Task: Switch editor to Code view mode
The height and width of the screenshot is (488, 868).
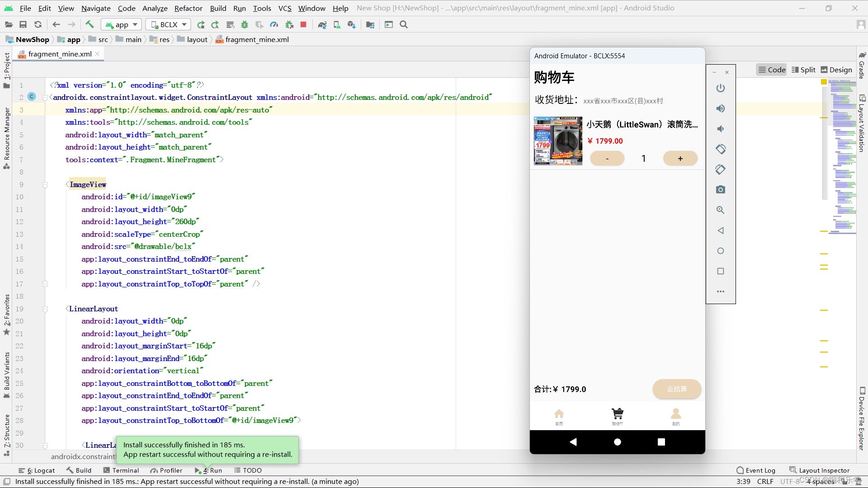Action: pos(772,70)
